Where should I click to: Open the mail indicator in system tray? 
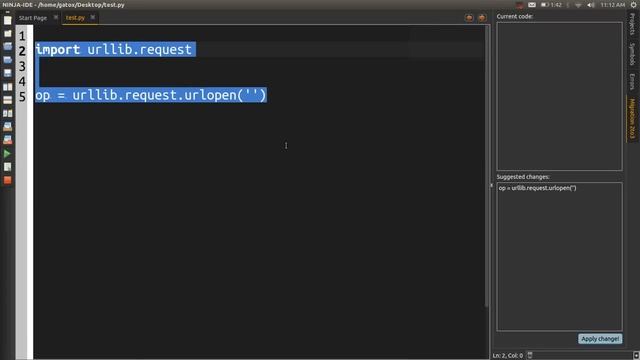pos(532,5)
